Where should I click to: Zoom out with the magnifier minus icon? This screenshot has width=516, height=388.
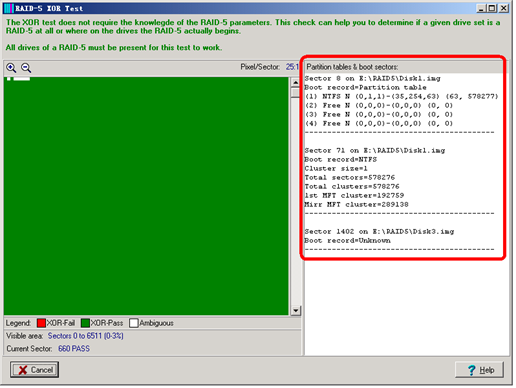pyautogui.click(x=26, y=68)
